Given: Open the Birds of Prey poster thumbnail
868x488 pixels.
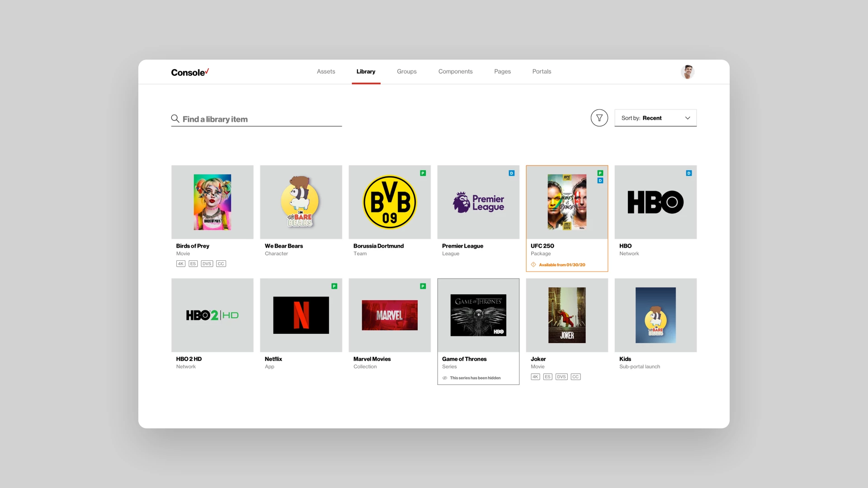Looking at the screenshot, I should 212,202.
